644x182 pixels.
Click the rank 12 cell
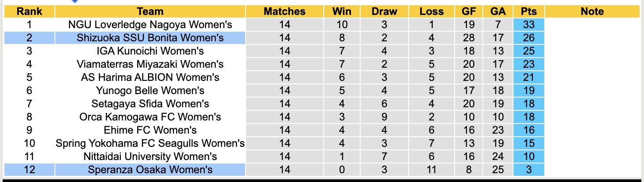click(x=29, y=170)
